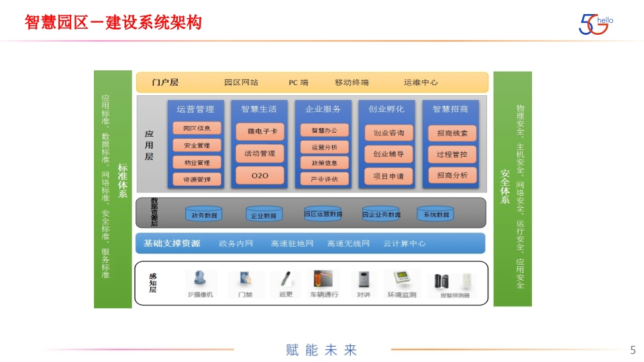Click the 数据资源层 label

154,213
